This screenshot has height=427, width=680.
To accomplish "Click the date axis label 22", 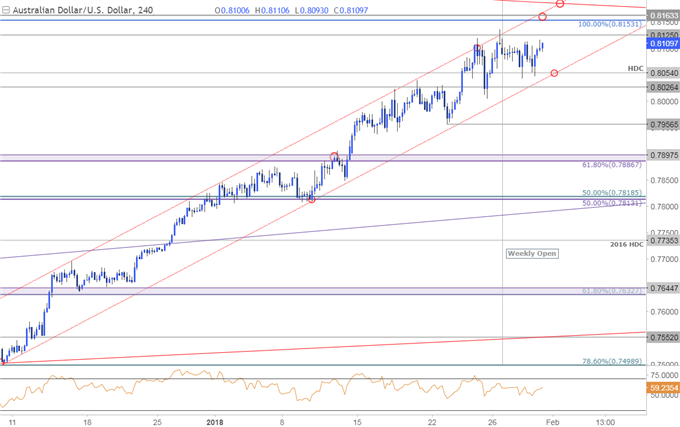I will [432, 422].
